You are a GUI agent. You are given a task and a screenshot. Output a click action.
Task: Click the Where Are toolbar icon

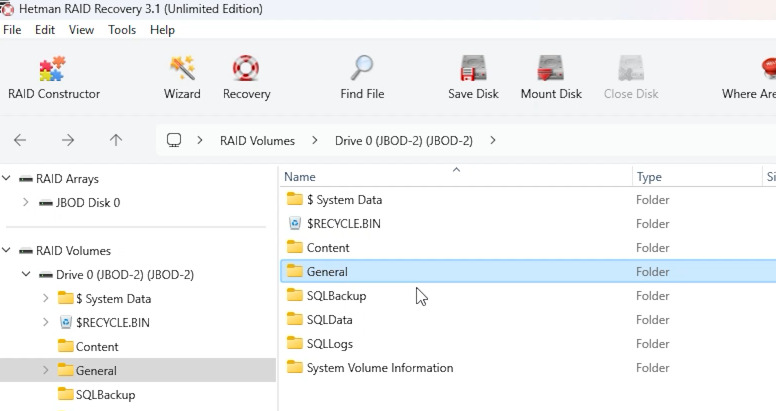768,68
